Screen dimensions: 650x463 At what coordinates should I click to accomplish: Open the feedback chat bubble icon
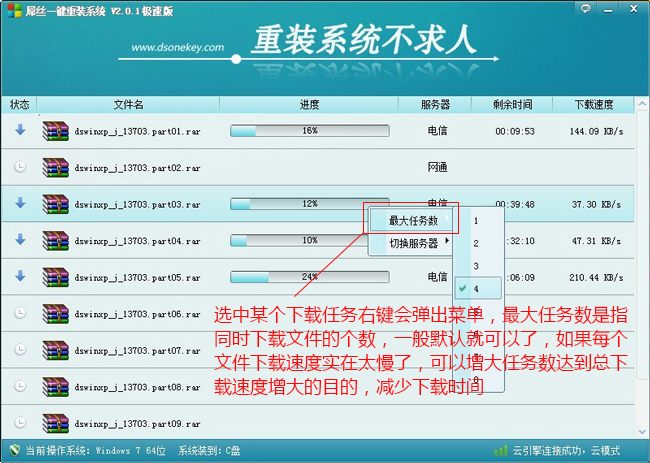(585, 9)
